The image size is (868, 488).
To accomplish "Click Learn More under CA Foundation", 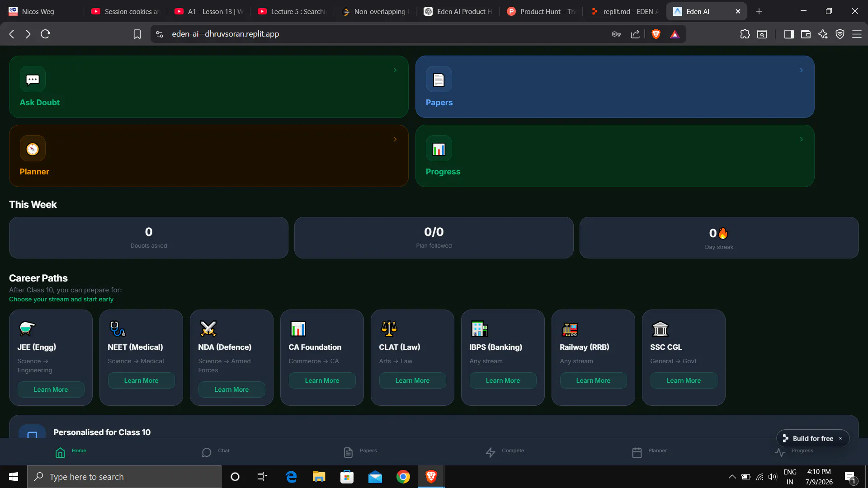I will [x=322, y=380].
